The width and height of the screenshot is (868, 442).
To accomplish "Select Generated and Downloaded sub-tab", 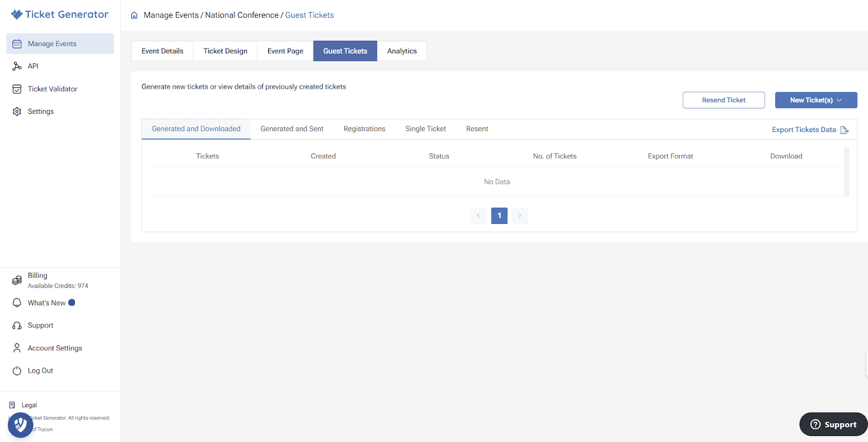I will [196, 129].
